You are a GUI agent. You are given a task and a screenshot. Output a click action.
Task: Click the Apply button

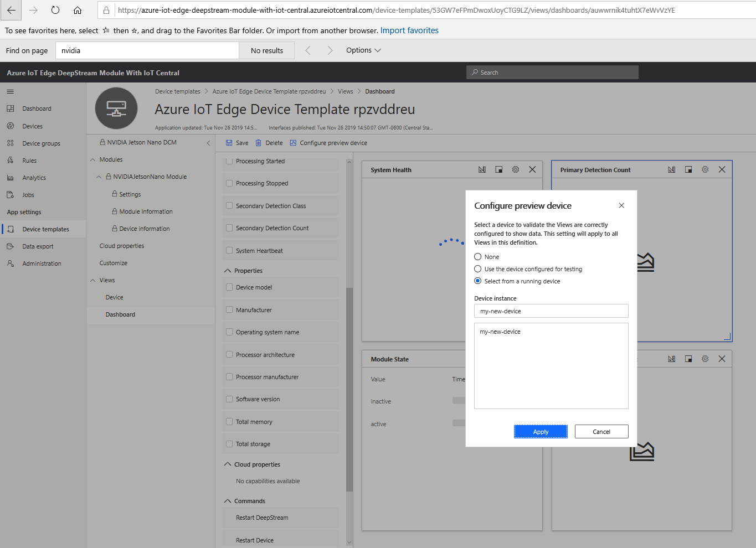tap(541, 432)
